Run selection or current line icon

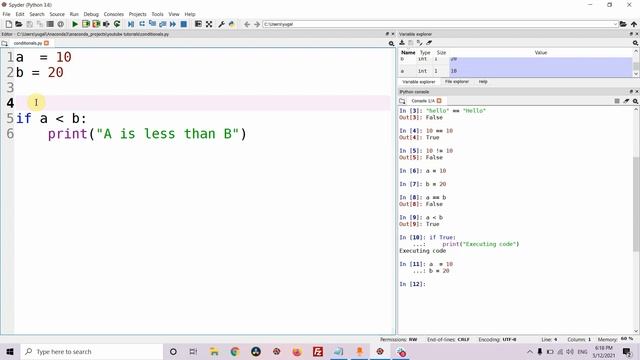107,24
